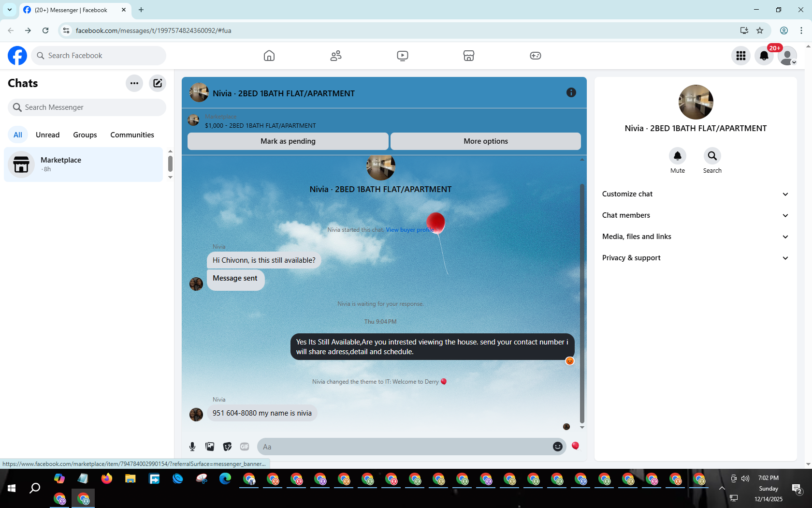The width and height of the screenshot is (812, 508).
Task: Click the browser address bar URL
Action: pos(153,30)
